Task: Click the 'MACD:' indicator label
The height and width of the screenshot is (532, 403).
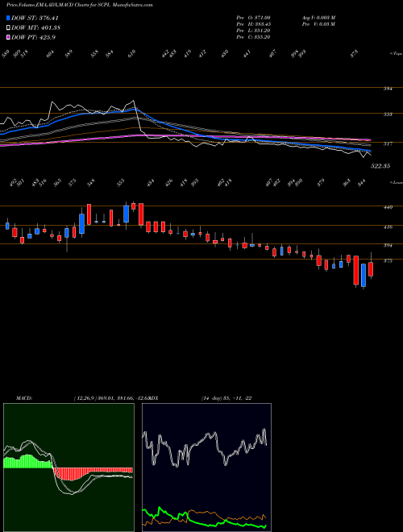Action: pos(23,398)
